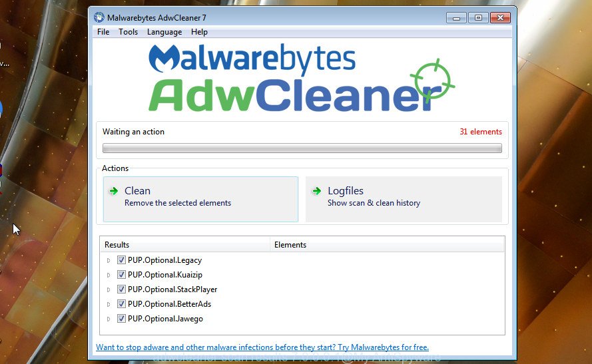Screen dimensions: 592x364
Task: Uncheck the PUP.Optional.Legacy checkbox
Action: click(121, 260)
